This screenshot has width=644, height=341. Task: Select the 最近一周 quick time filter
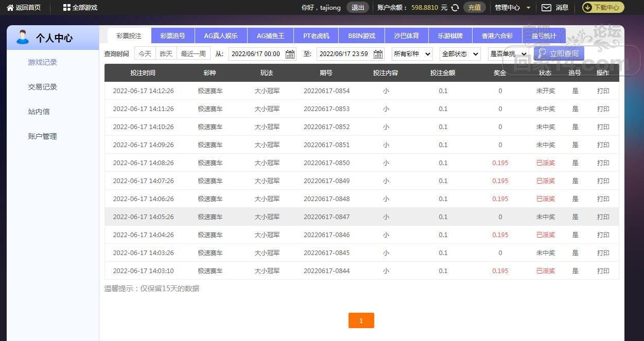pyautogui.click(x=193, y=54)
